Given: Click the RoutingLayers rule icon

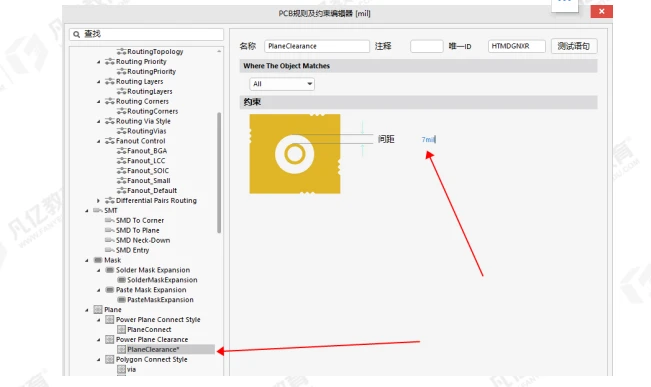Looking at the screenshot, I should click(121, 91).
